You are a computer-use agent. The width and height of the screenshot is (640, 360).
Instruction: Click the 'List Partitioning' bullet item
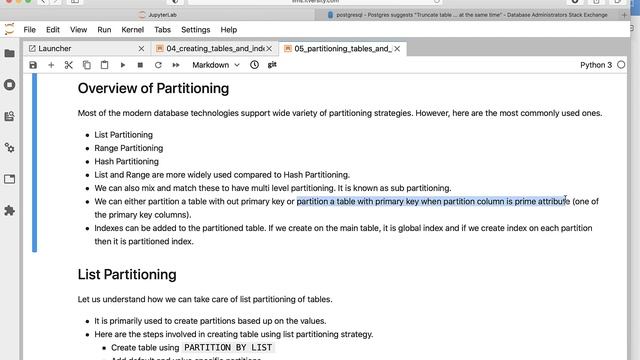[x=123, y=135]
